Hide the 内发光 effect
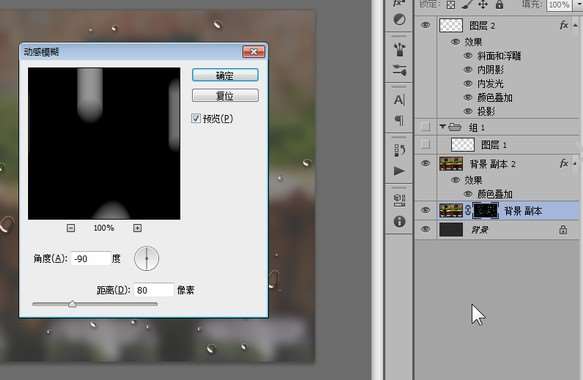 pos(468,83)
